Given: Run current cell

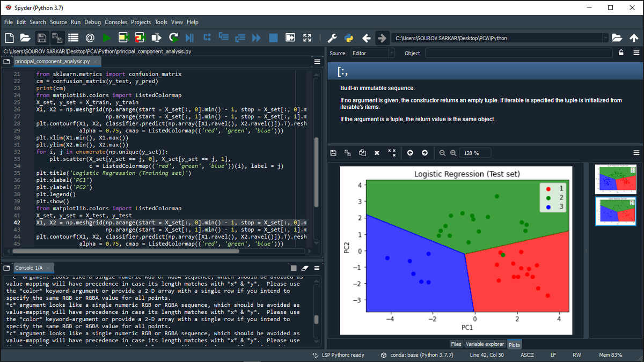Looking at the screenshot, I should click(123, 38).
